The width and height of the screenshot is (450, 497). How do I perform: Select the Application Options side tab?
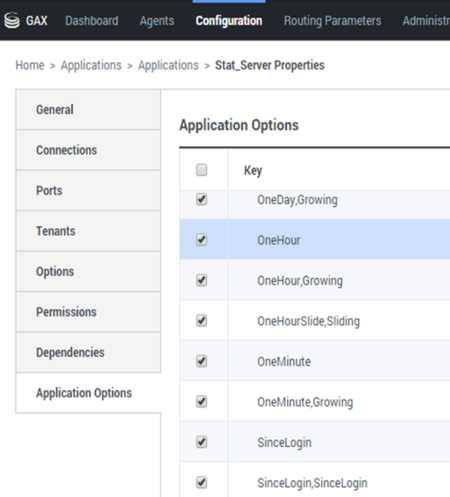88,393
